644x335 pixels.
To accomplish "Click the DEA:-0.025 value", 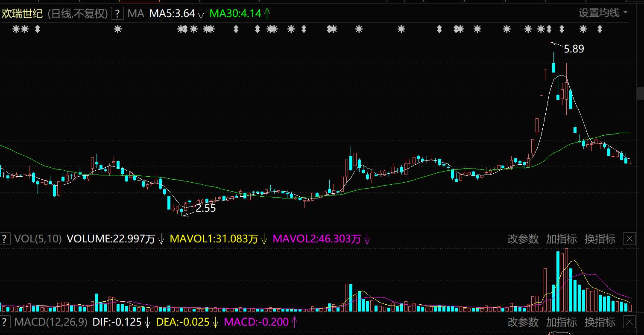I will [183, 322].
